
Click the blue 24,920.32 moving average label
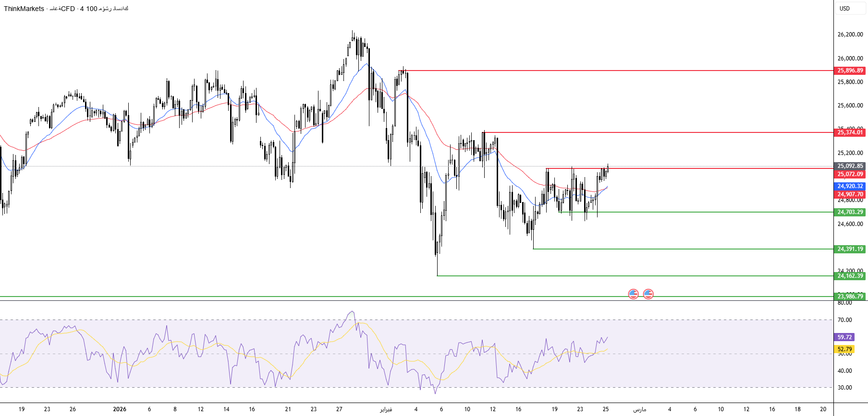[x=850, y=186]
